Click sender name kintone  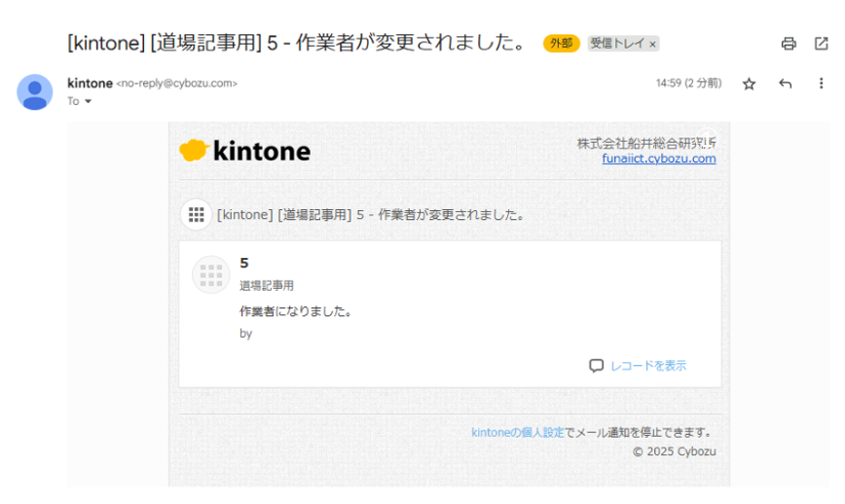pyautogui.click(x=90, y=83)
